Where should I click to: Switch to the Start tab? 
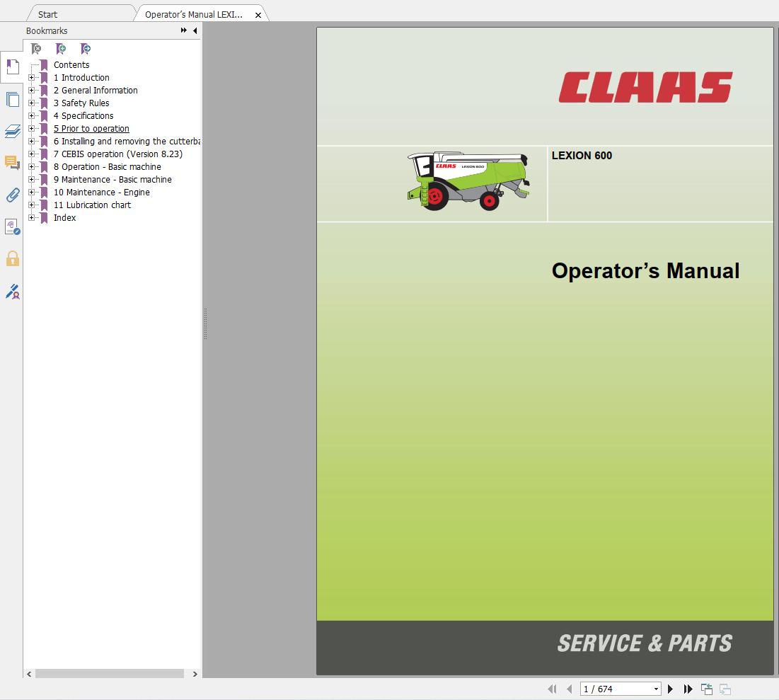point(47,13)
